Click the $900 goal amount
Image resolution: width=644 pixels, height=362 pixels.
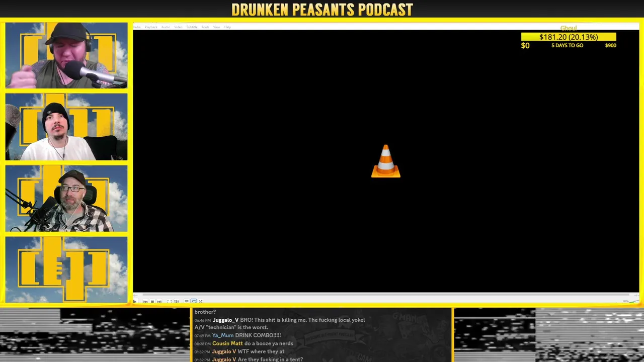coord(610,45)
